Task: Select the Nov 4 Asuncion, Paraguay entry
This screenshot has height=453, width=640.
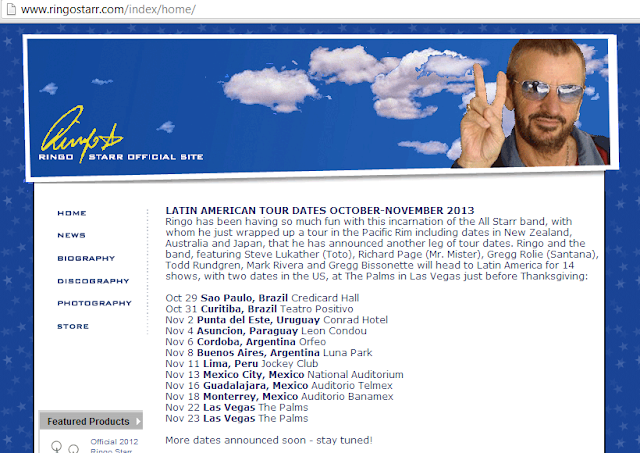Action: point(266,331)
